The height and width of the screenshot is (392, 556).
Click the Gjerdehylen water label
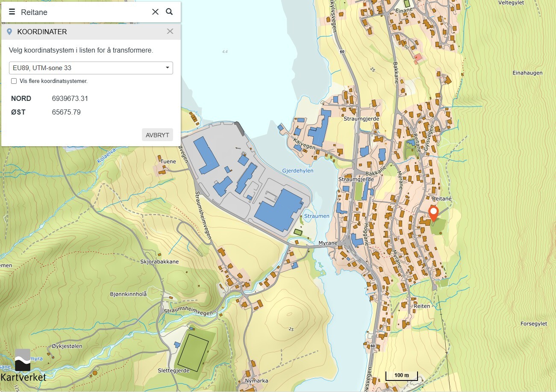coord(298,171)
